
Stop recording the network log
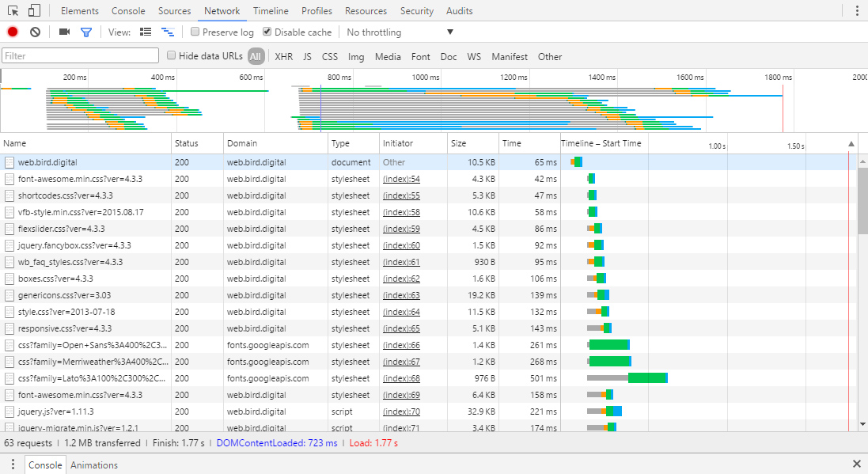click(x=11, y=32)
